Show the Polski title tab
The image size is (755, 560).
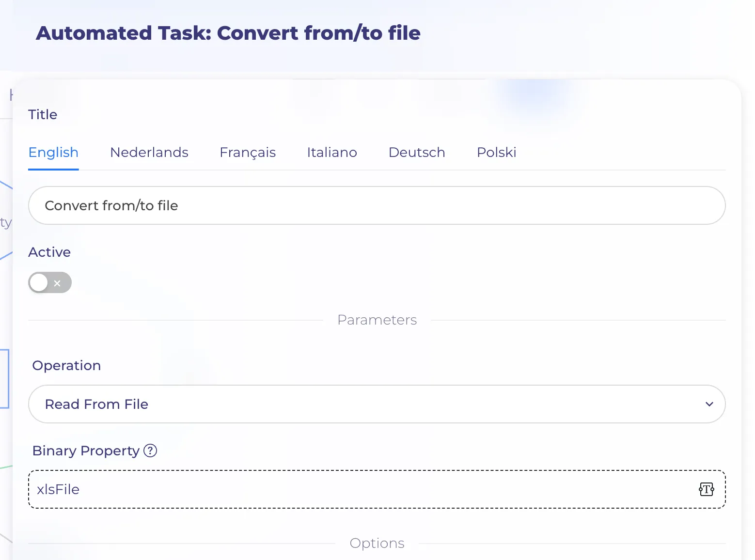click(497, 153)
